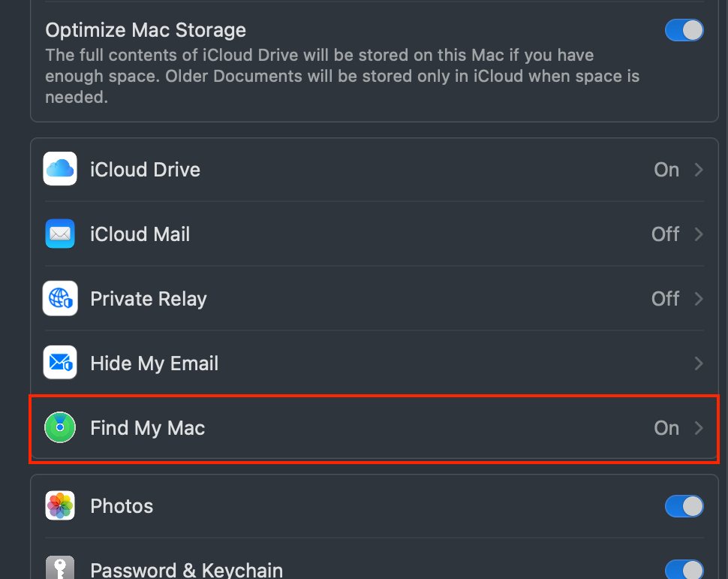The width and height of the screenshot is (728, 579).
Task: Select the Find My Mac row
Action: coord(373,427)
